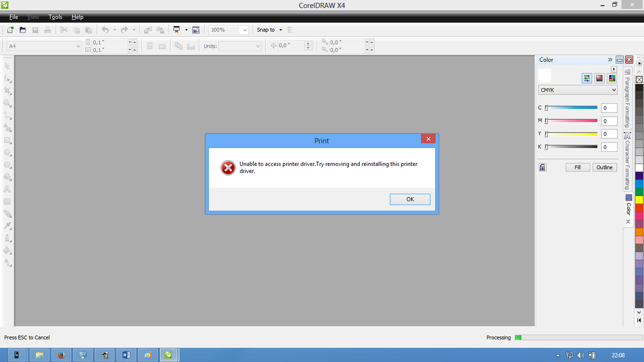Show color sliders in Color docker

click(587, 78)
